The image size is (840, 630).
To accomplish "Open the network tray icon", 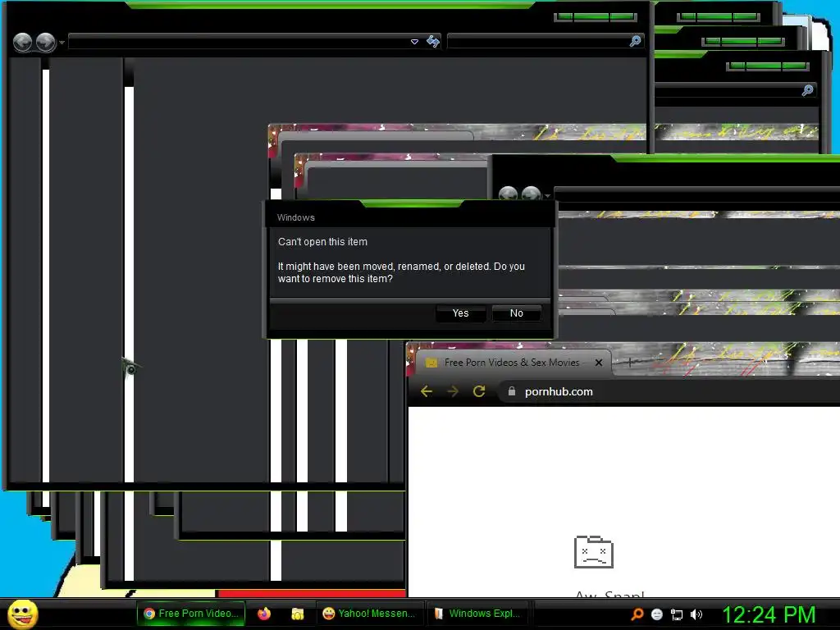I will pyautogui.click(x=677, y=615).
